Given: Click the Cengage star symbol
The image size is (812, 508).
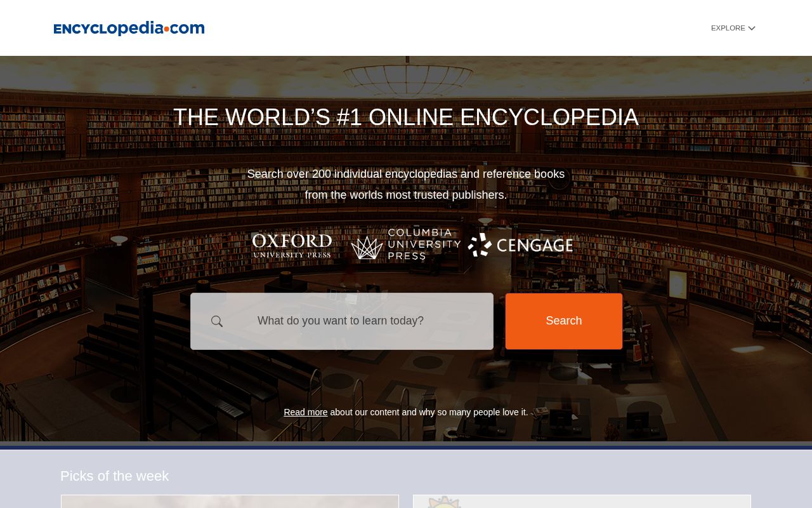Looking at the screenshot, I should (x=480, y=245).
